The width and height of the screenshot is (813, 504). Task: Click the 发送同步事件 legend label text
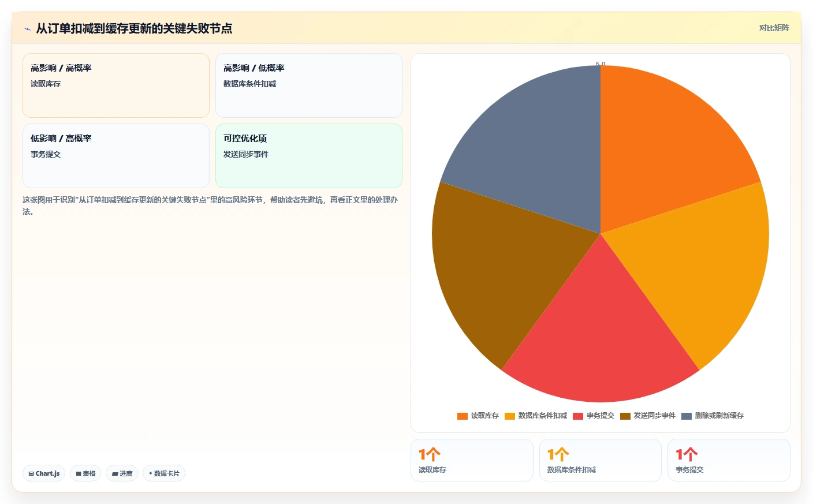coord(655,416)
